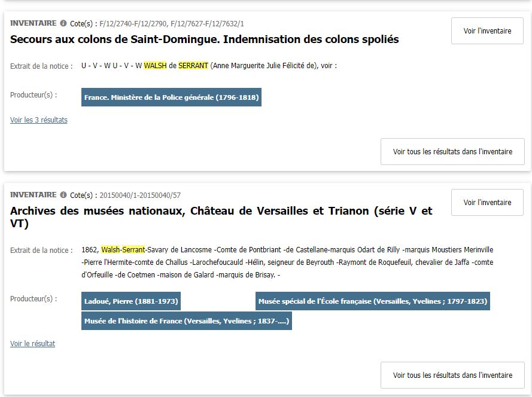Select producer tag Musée spécial de l'École française
This screenshot has height=397, width=532.
point(372,301)
